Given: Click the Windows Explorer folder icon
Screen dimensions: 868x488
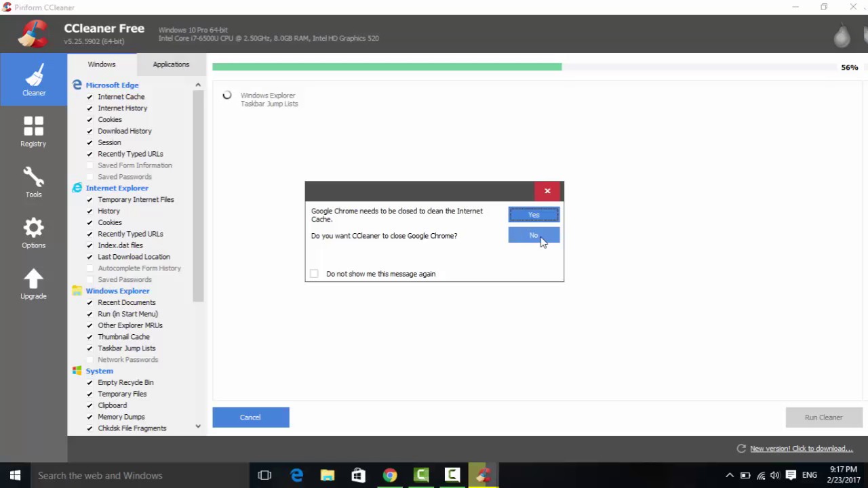Looking at the screenshot, I should point(77,291).
